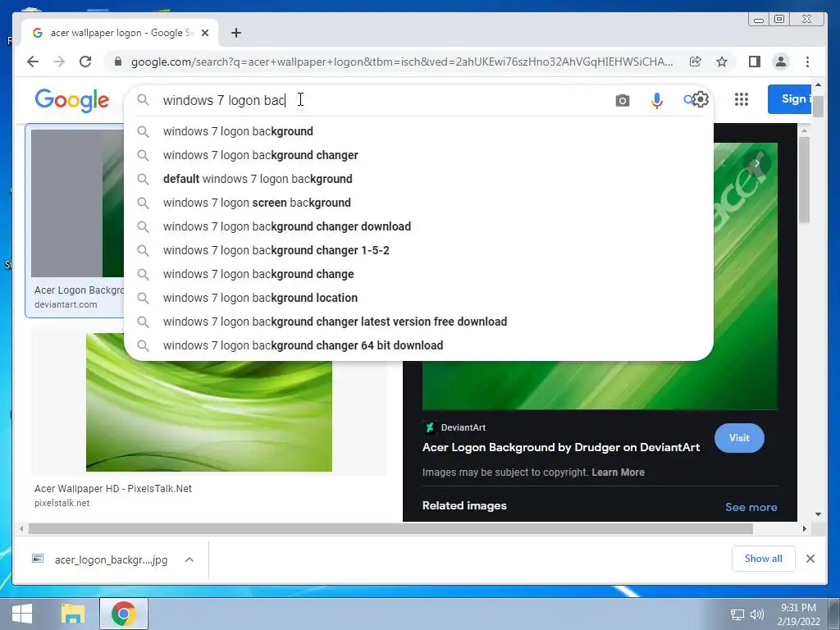
Task: Click the Visit button
Action: [739, 438]
